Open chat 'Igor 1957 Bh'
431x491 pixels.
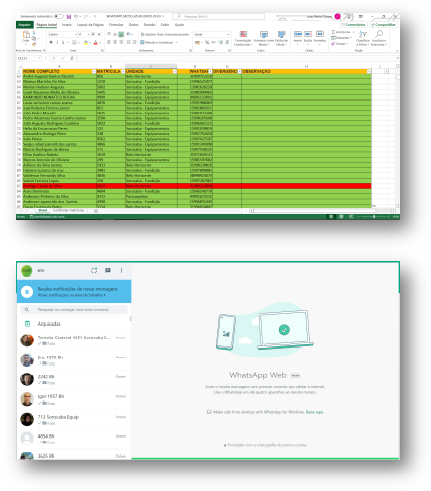tap(74, 399)
